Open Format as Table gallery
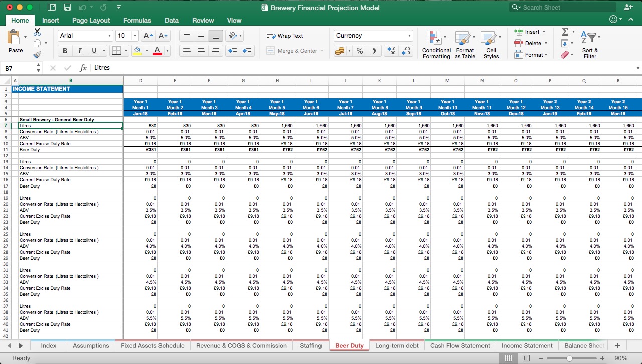Screen dimensions: 642x364 point(465,44)
